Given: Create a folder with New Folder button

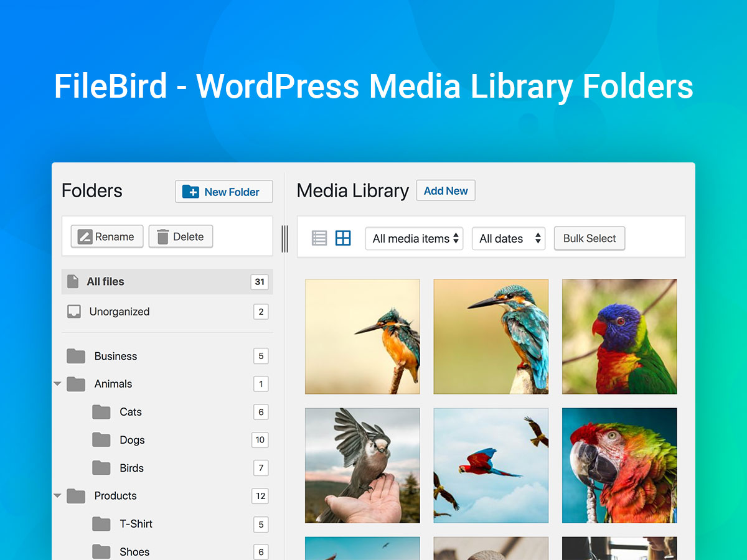Looking at the screenshot, I should (x=224, y=192).
